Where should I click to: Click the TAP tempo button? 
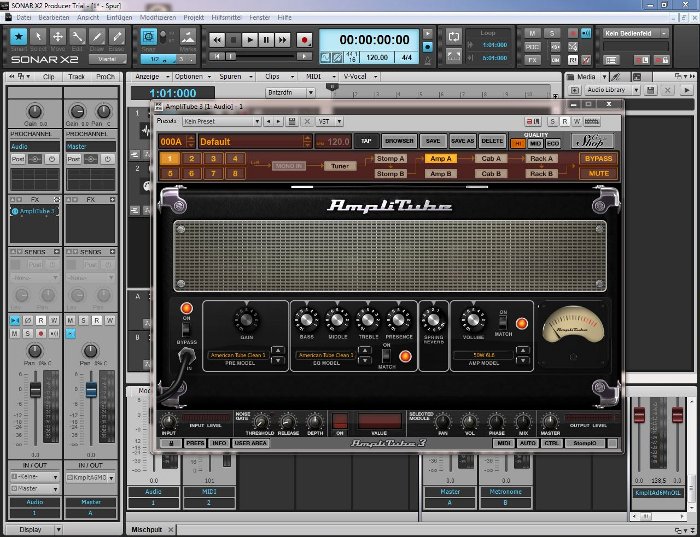(x=367, y=141)
